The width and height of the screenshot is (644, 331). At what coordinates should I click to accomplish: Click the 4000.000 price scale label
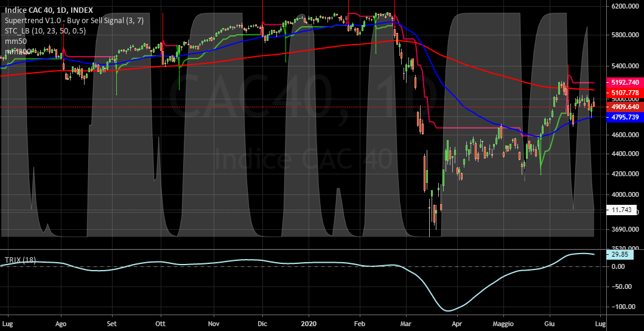point(625,194)
